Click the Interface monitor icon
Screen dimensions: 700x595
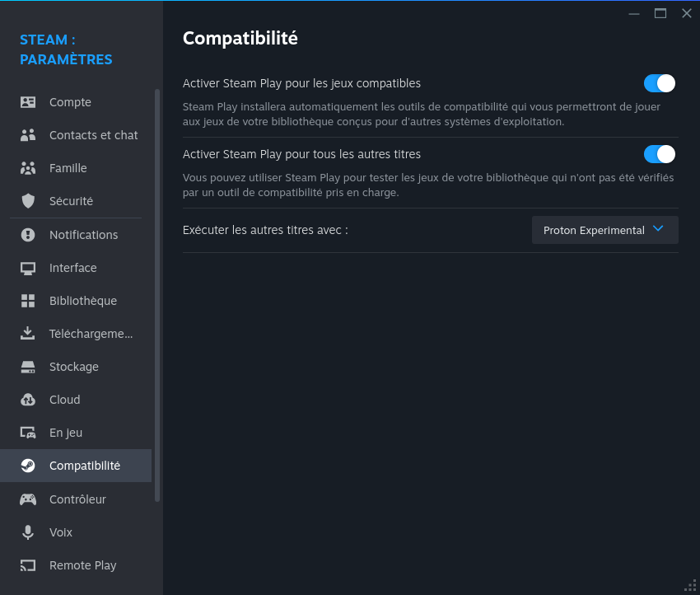coord(28,268)
